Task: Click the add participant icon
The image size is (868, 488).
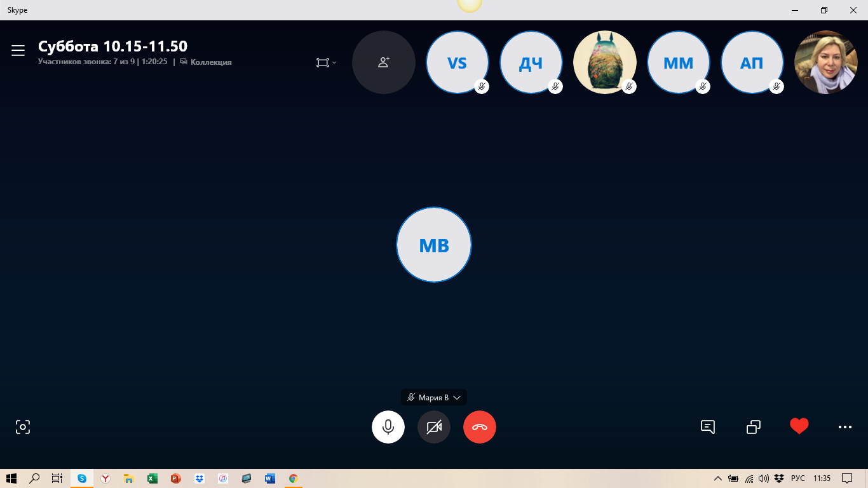Action: click(384, 62)
